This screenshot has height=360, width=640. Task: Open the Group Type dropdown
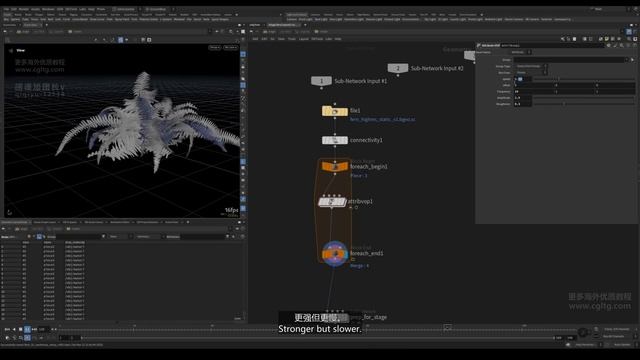[x=531, y=66]
